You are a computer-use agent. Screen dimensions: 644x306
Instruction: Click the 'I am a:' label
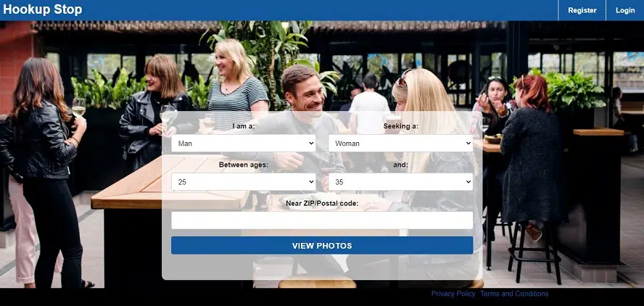244,126
